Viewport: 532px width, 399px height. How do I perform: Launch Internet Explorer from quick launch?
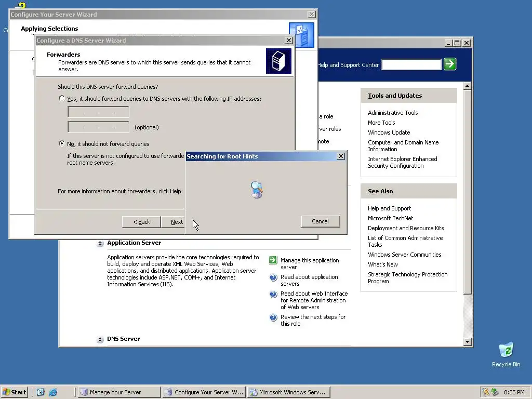54,392
